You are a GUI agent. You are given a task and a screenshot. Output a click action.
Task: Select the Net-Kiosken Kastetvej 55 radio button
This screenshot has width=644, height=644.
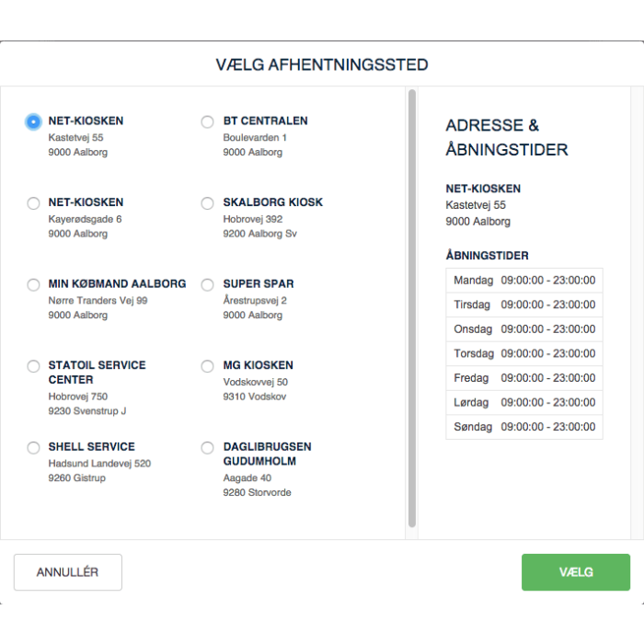(33, 122)
